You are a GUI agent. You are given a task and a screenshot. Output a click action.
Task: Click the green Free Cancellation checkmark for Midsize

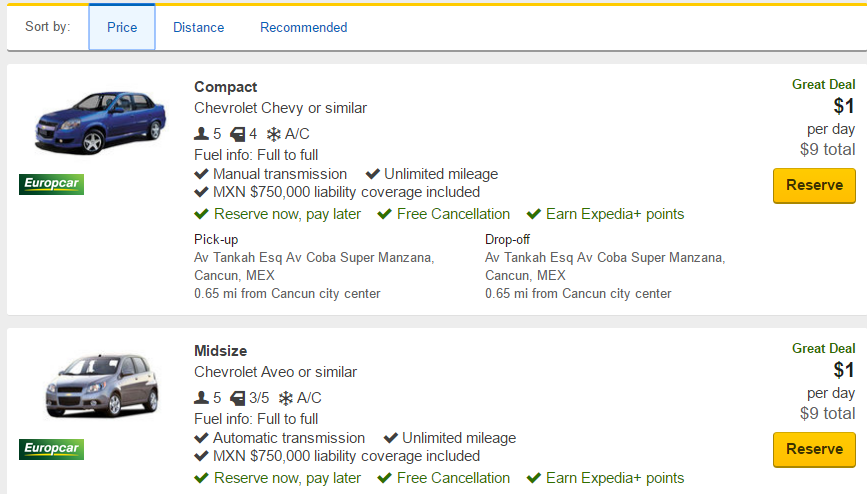click(x=384, y=477)
